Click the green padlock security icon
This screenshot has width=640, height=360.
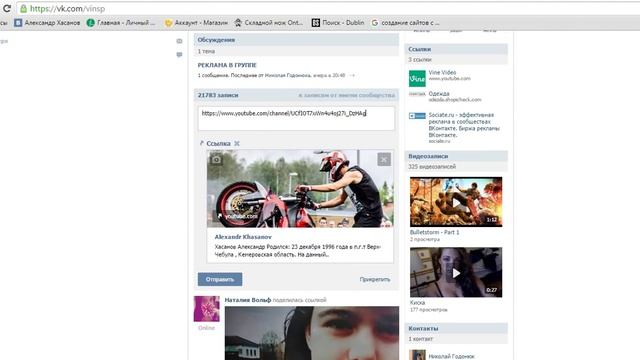pyautogui.click(x=24, y=9)
